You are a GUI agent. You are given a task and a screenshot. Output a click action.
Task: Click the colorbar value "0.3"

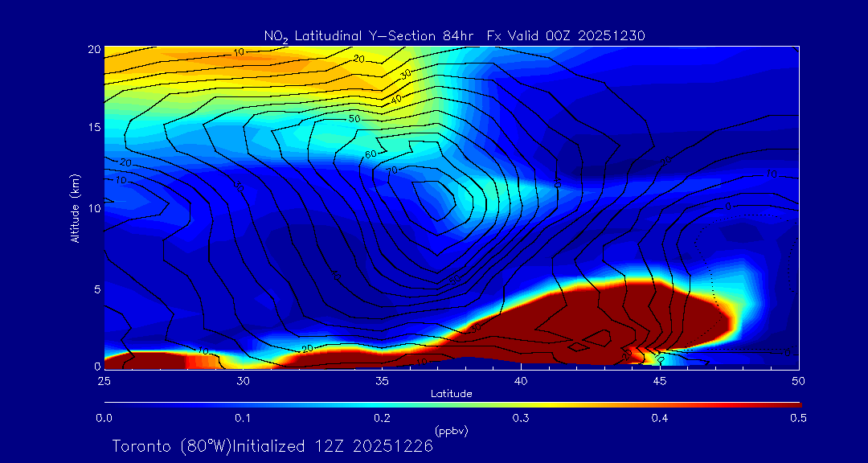tap(521, 418)
